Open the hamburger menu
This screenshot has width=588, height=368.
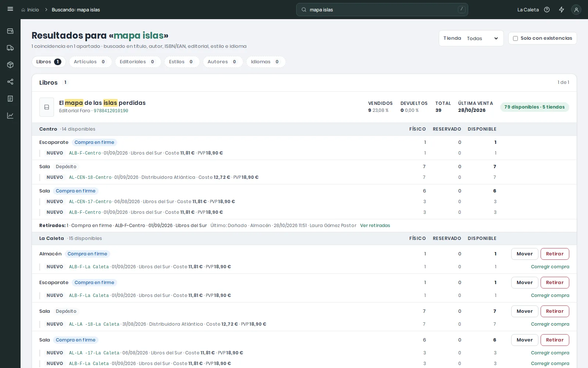click(10, 9)
